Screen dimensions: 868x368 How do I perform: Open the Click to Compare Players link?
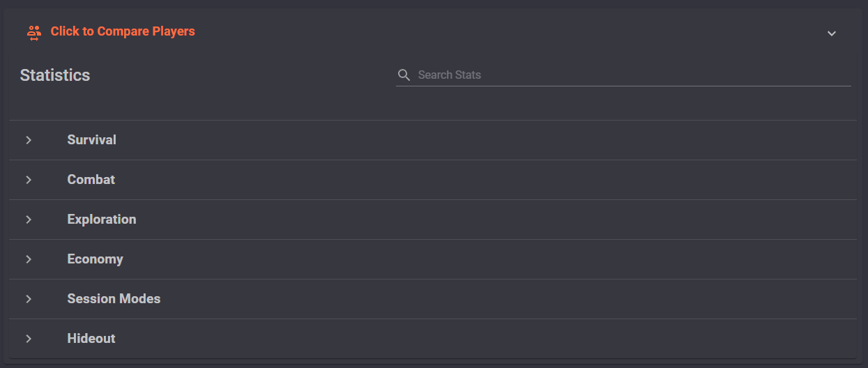pos(123,31)
